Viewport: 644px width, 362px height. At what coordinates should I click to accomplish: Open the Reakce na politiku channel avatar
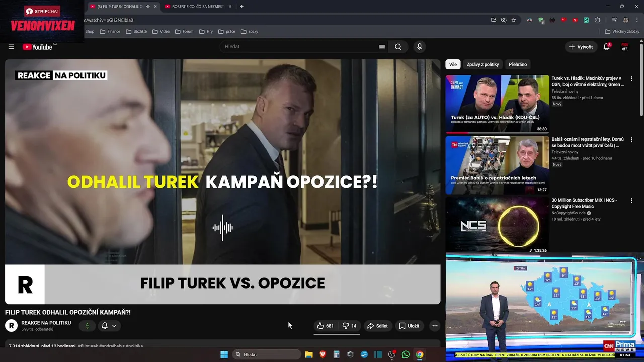(x=11, y=326)
